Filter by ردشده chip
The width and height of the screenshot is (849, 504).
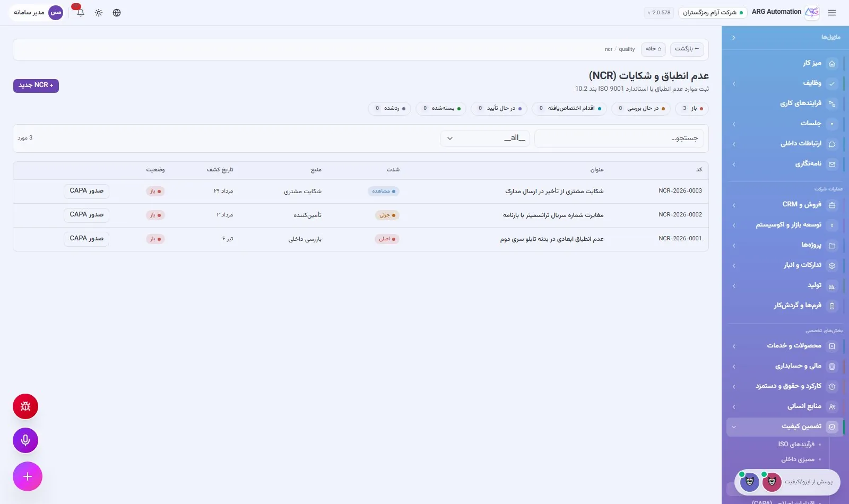click(389, 108)
